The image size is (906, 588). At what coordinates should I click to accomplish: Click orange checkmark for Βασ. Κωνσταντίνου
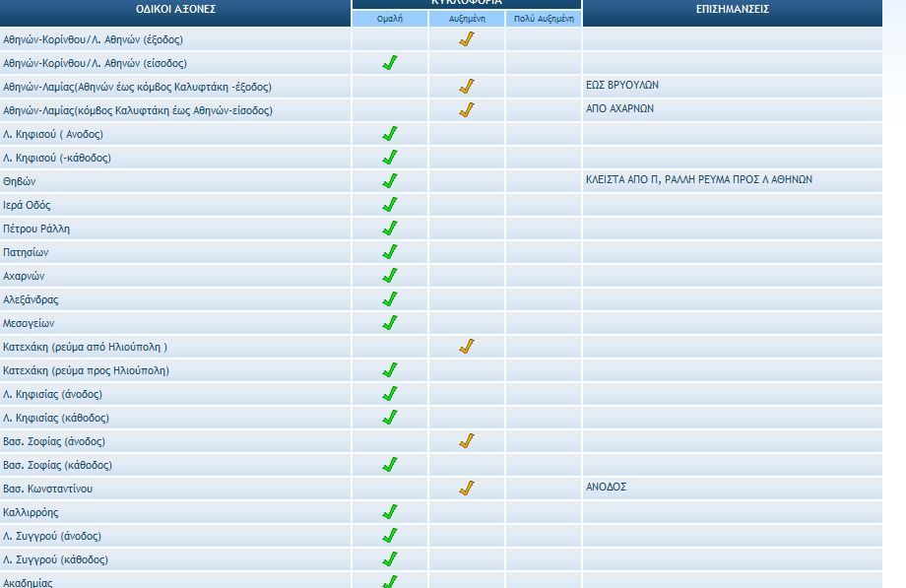click(467, 489)
